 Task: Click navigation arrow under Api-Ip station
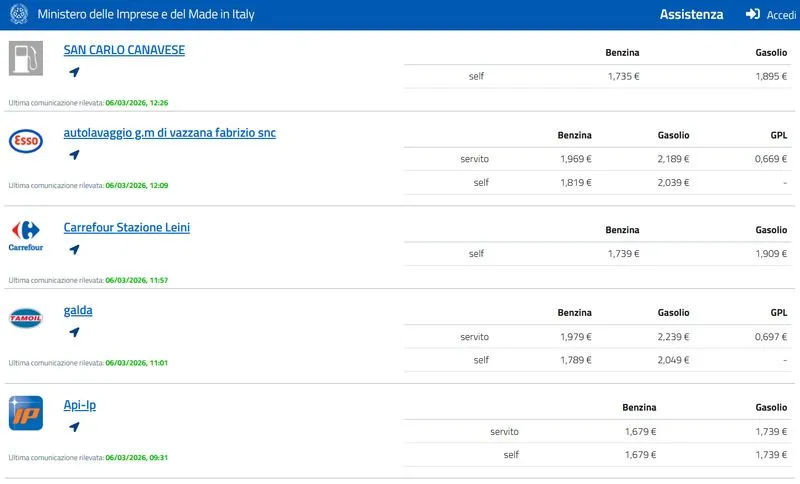74,427
